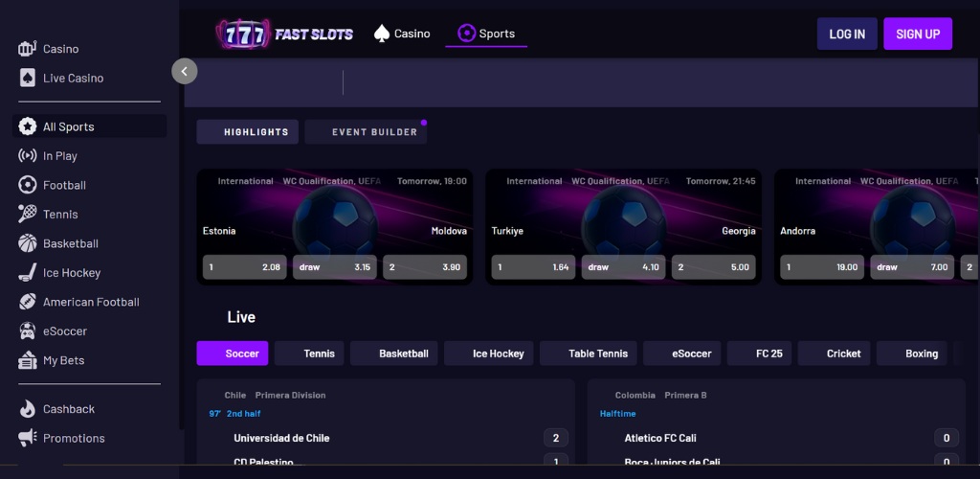The height and width of the screenshot is (479, 980).
Task: Bet on Turkiye-Georgia draw at 4.10
Action: [624, 267]
